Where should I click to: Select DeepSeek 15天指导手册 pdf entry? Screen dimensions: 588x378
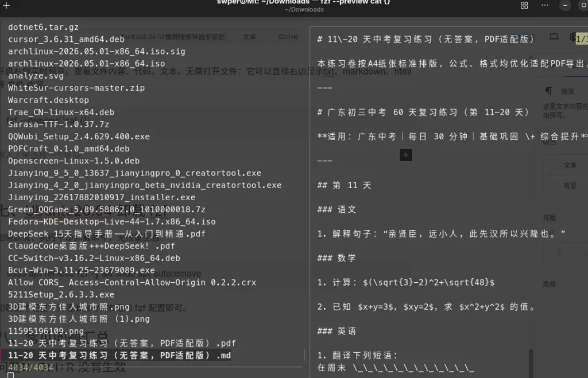click(x=106, y=234)
